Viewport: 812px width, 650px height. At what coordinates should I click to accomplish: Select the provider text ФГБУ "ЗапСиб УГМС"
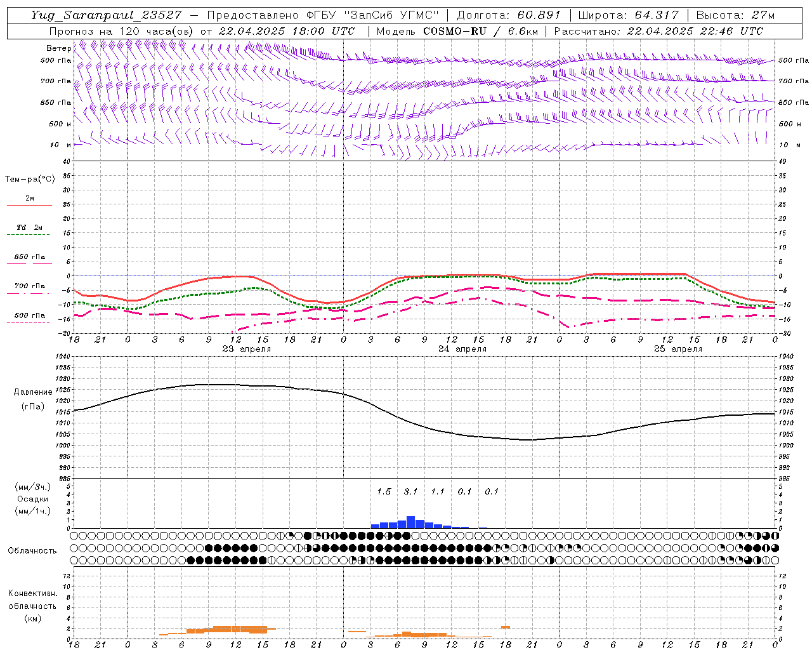(374, 15)
